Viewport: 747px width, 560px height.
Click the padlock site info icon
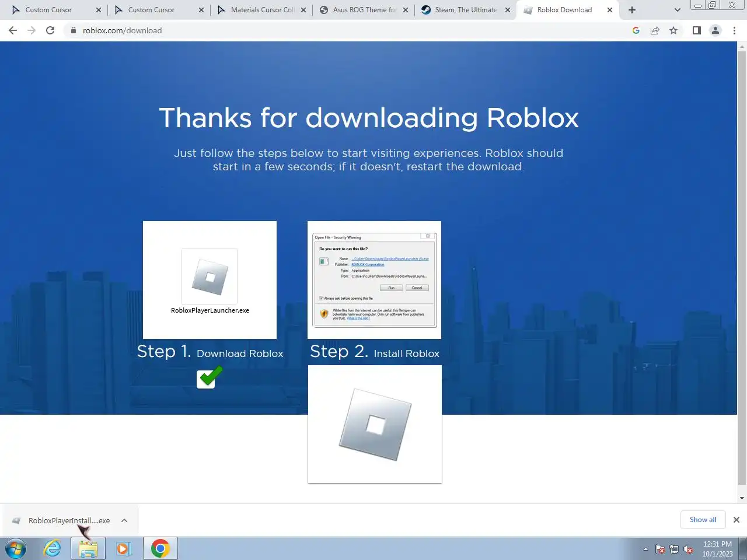pyautogui.click(x=74, y=30)
